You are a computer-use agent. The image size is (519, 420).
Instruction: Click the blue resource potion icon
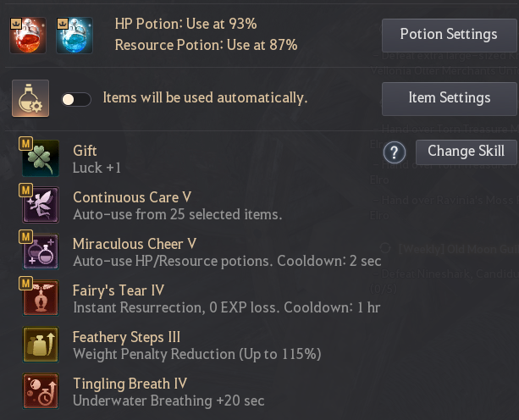coord(74,36)
